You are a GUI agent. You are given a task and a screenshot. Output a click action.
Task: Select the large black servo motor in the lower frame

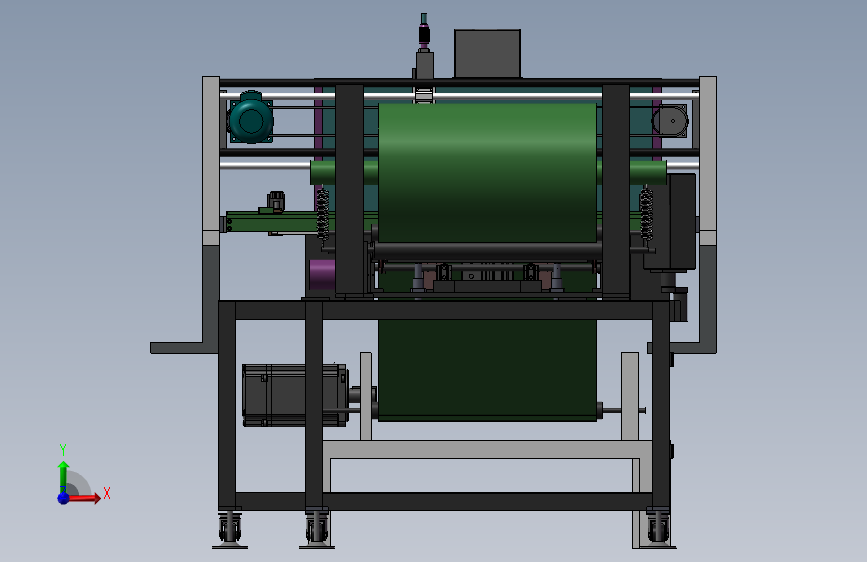pyautogui.click(x=295, y=396)
